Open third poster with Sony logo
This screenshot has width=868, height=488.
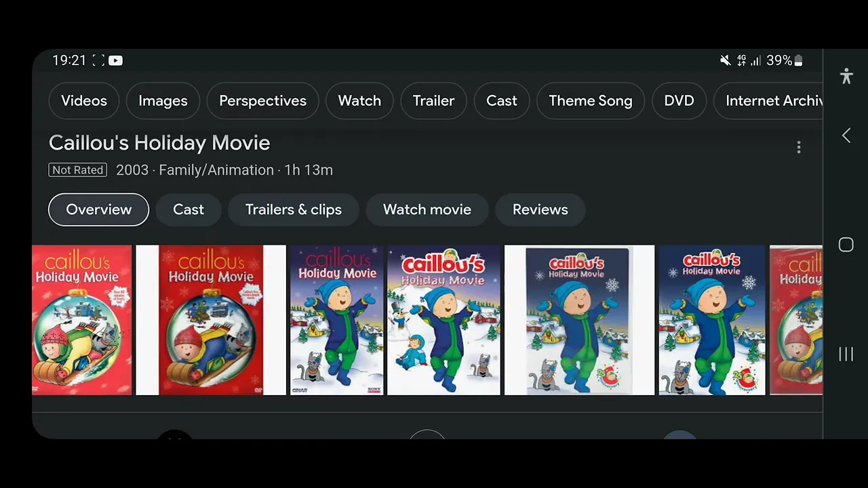pyautogui.click(x=337, y=320)
